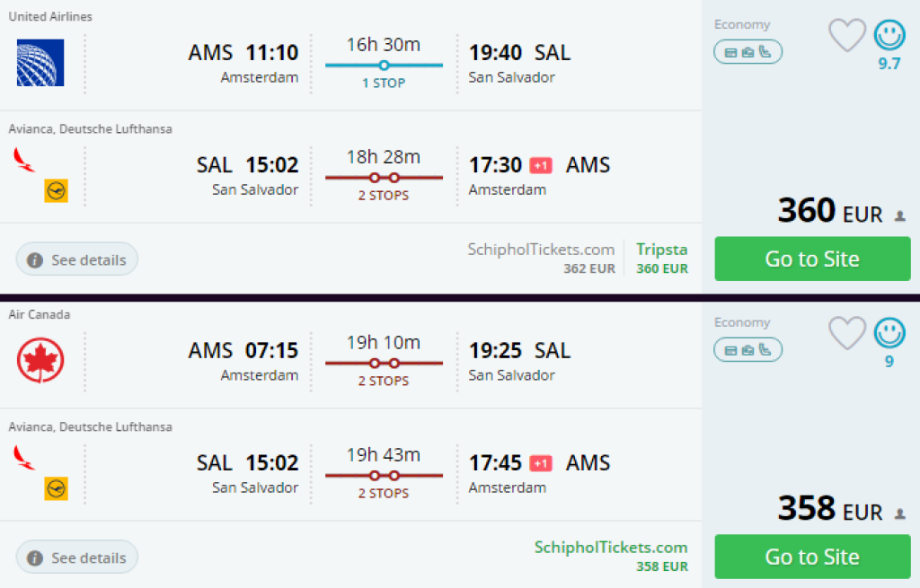
Task: Click Avianca logo on 17:45 return flight
Action: 24,457
